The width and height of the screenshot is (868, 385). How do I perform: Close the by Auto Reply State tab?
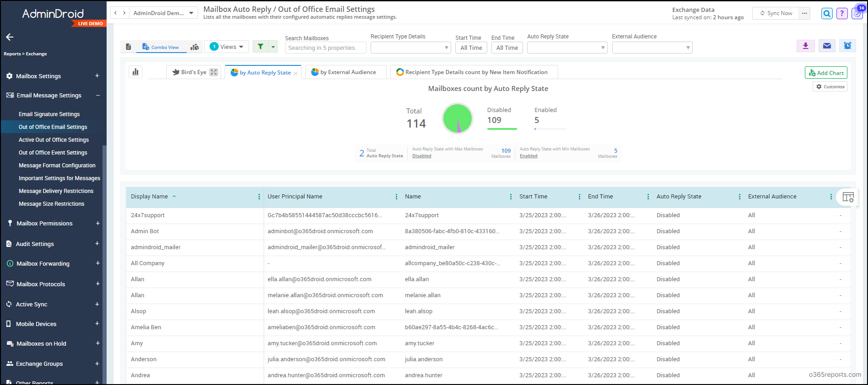(296, 73)
